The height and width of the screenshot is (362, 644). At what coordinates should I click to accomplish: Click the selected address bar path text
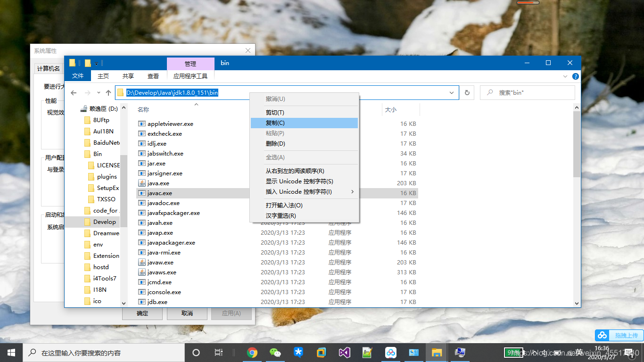point(172,93)
